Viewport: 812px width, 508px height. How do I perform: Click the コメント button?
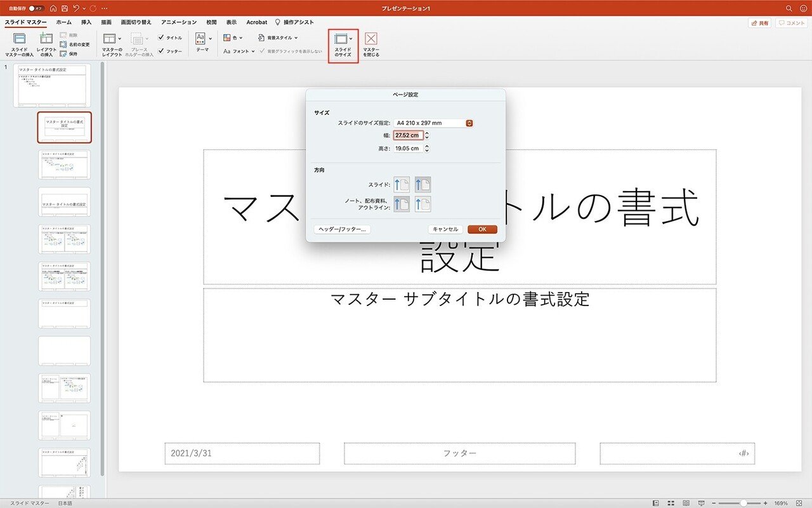(x=791, y=23)
